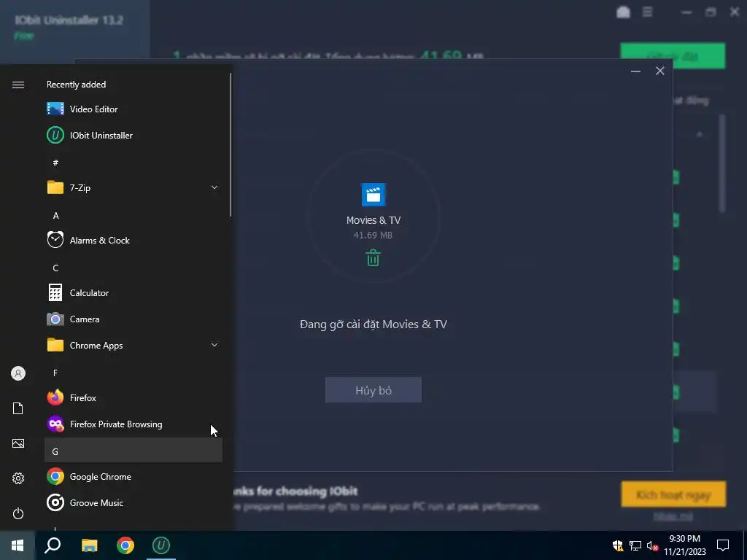Select the # section header

[133, 163]
